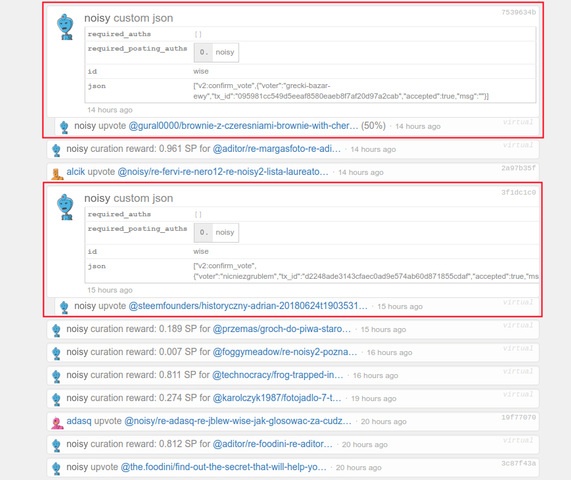The width and height of the screenshot is (571, 480).
Task: Click avatar beside 0.811 SP curation reward
Action: point(56,376)
